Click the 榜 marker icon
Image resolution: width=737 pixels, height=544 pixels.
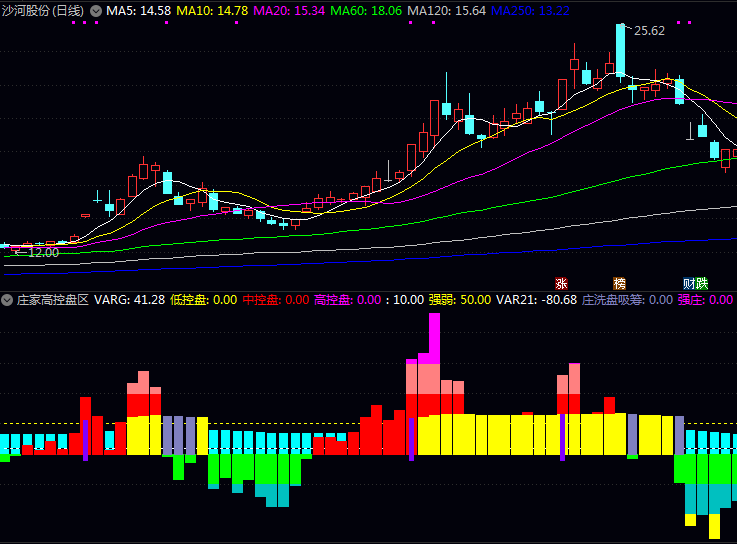pos(619,283)
